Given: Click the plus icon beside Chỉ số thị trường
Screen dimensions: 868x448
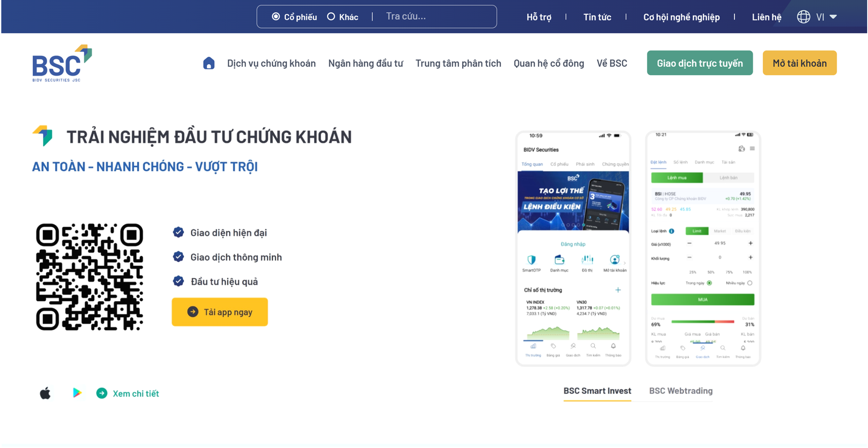Looking at the screenshot, I should pos(618,290).
